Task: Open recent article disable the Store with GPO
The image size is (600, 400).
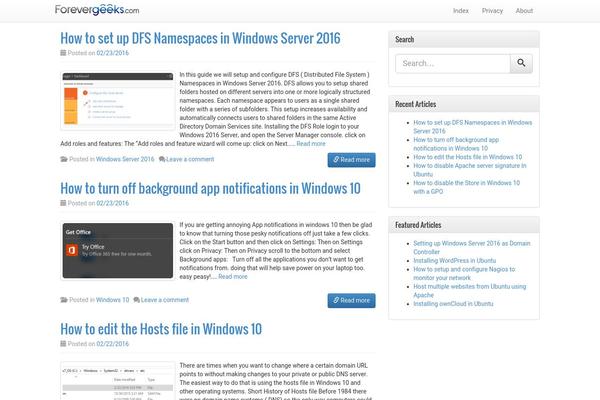Action: click(x=466, y=187)
